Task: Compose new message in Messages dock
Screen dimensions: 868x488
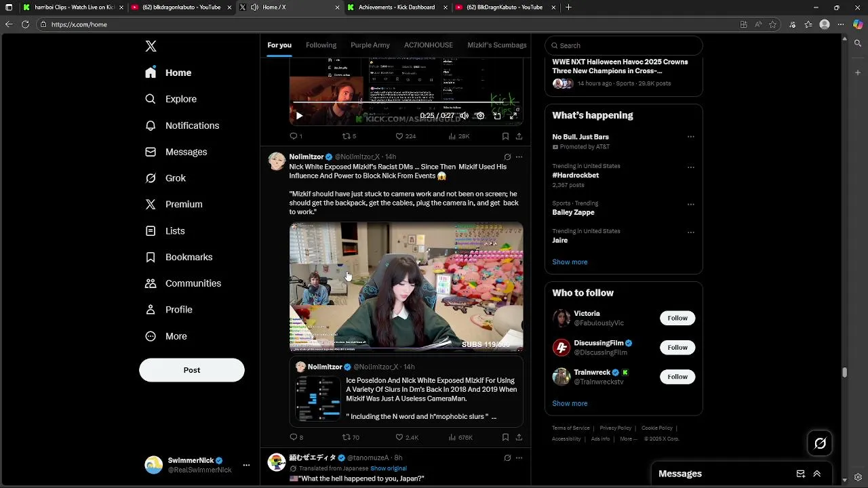Action: [x=800, y=474]
